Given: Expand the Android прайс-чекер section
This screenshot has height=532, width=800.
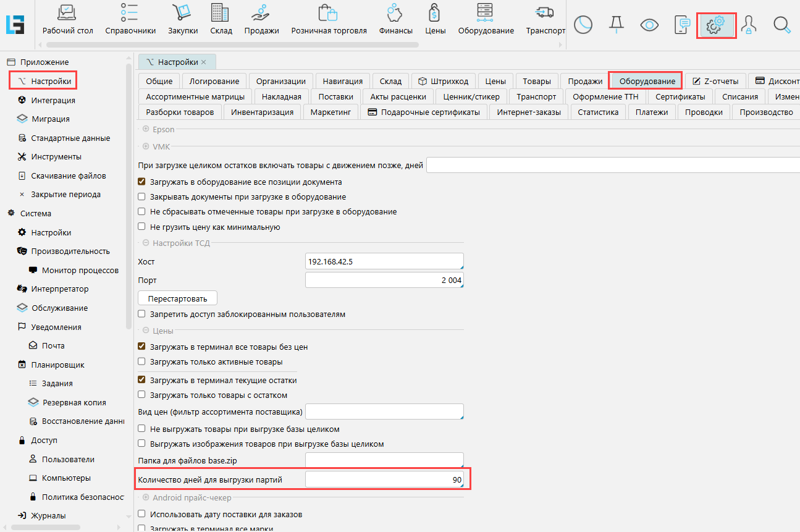Looking at the screenshot, I should 146,497.
